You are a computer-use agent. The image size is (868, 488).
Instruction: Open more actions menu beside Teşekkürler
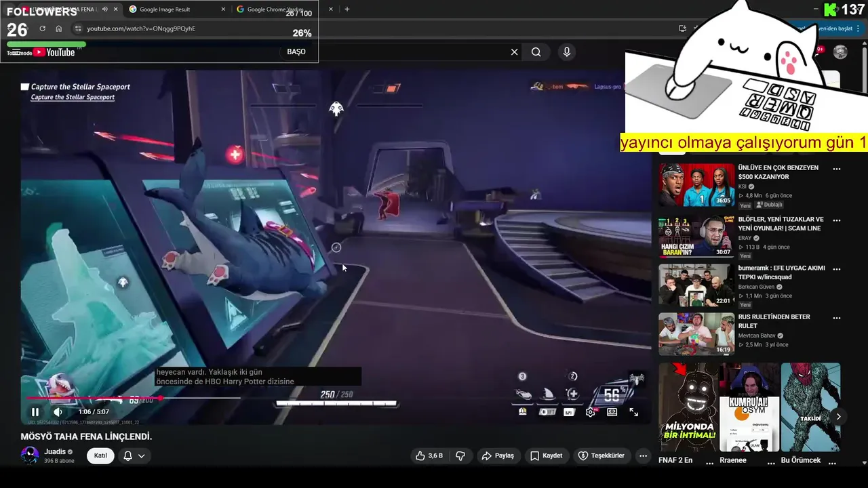(x=644, y=455)
